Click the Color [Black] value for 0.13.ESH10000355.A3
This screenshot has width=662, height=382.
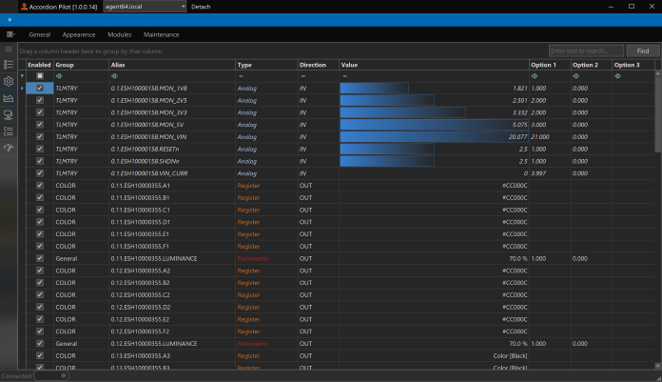point(510,356)
